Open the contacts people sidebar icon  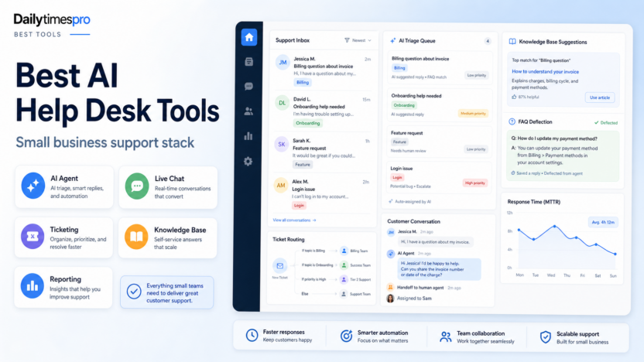pos(248,111)
